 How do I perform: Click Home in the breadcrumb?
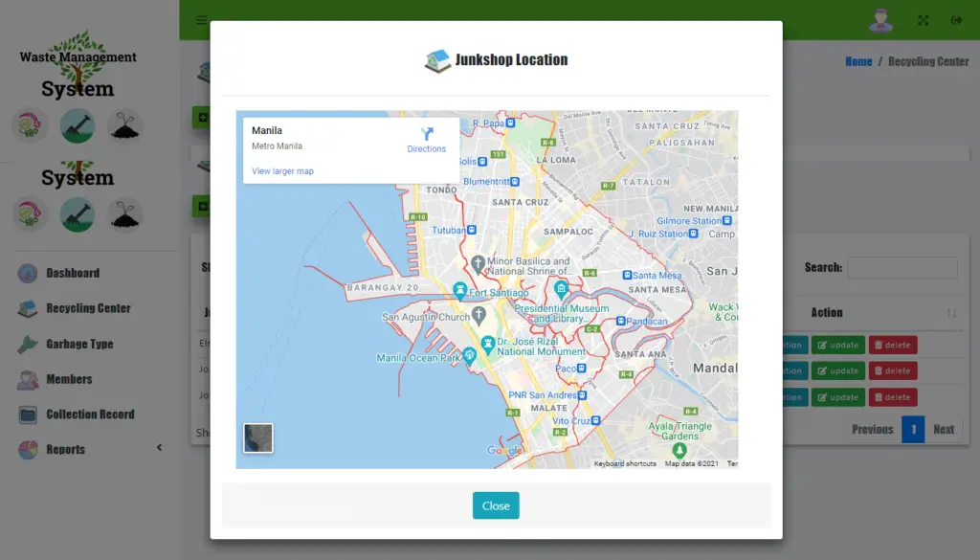[x=858, y=60]
